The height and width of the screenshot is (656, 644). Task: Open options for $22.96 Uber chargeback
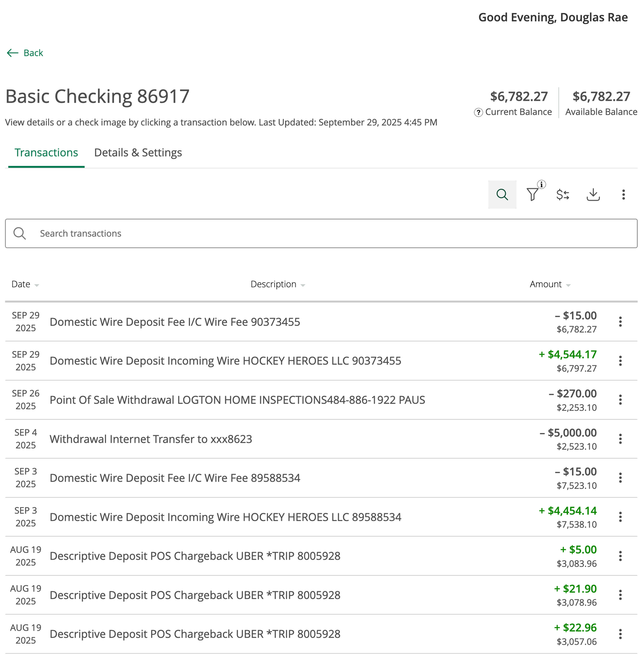[620, 634]
